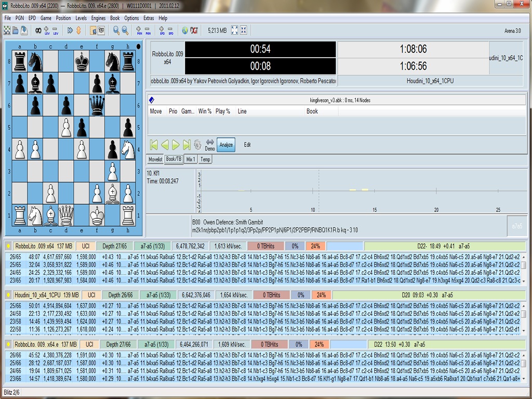
Task: Click the board notation icon beside setup
Action: coord(101,31)
